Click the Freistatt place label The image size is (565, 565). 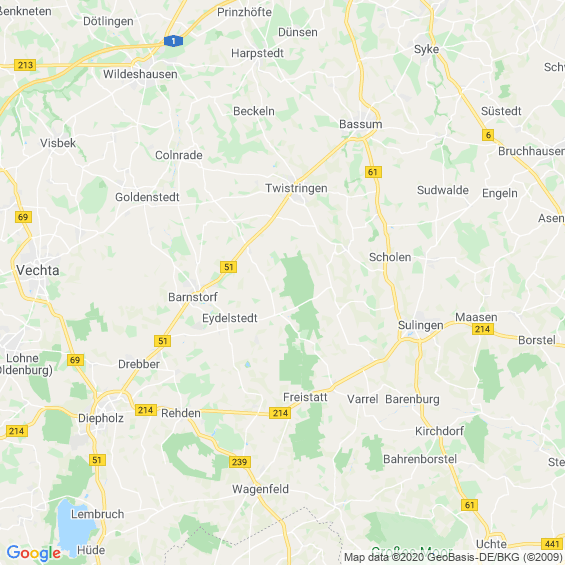[x=305, y=397]
